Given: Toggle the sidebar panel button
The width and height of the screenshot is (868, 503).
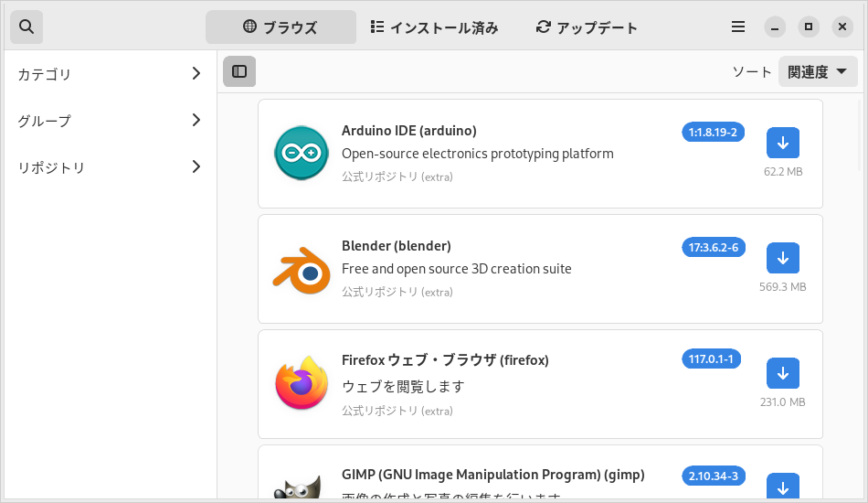Looking at the screenshot, I should (x=239, y=71).
